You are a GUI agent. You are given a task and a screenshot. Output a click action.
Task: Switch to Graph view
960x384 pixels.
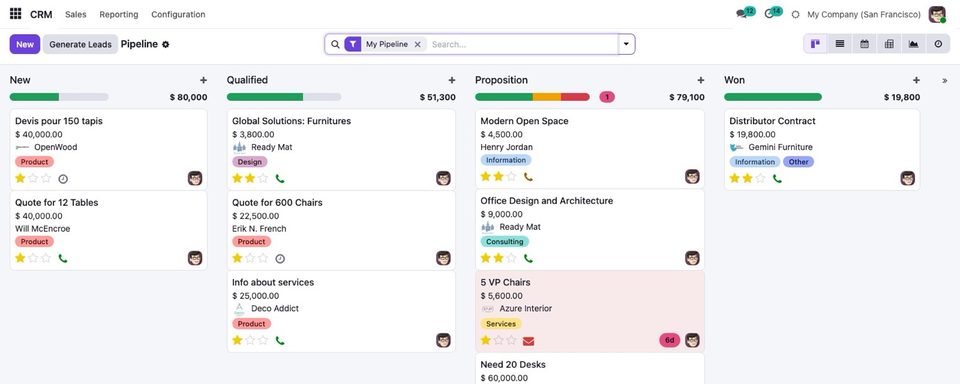pyautogui.click(x=913, y=44)
